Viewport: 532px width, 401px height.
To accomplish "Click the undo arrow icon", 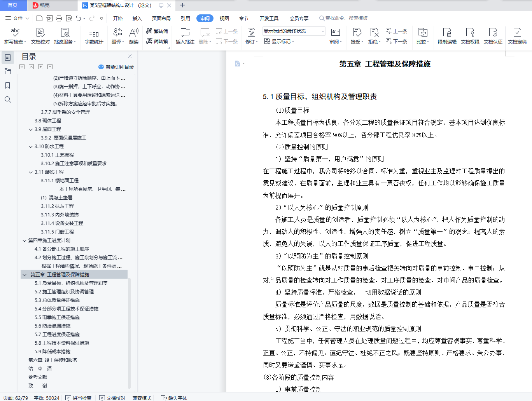I will 78,18.
